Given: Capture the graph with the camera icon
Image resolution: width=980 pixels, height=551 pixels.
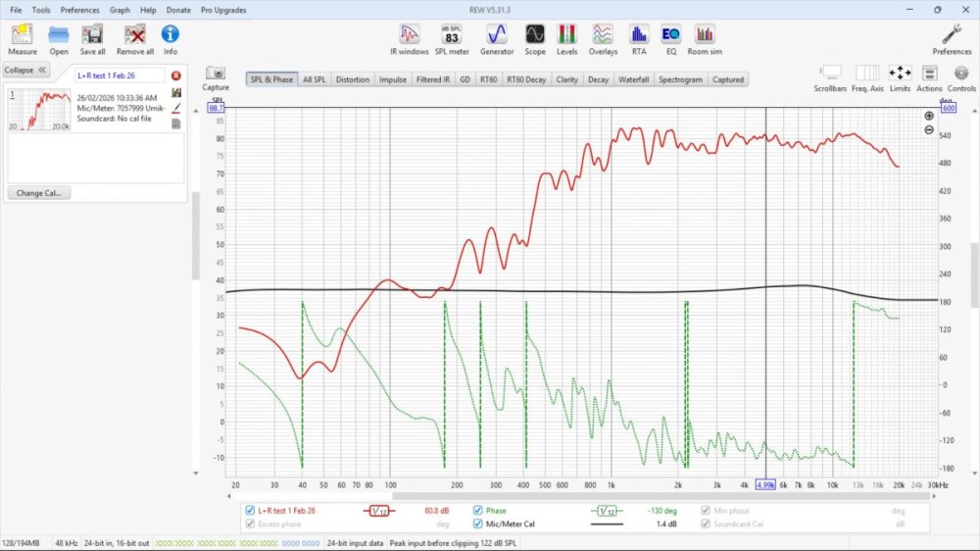Looking at the screenshot, I should (216, 75).
